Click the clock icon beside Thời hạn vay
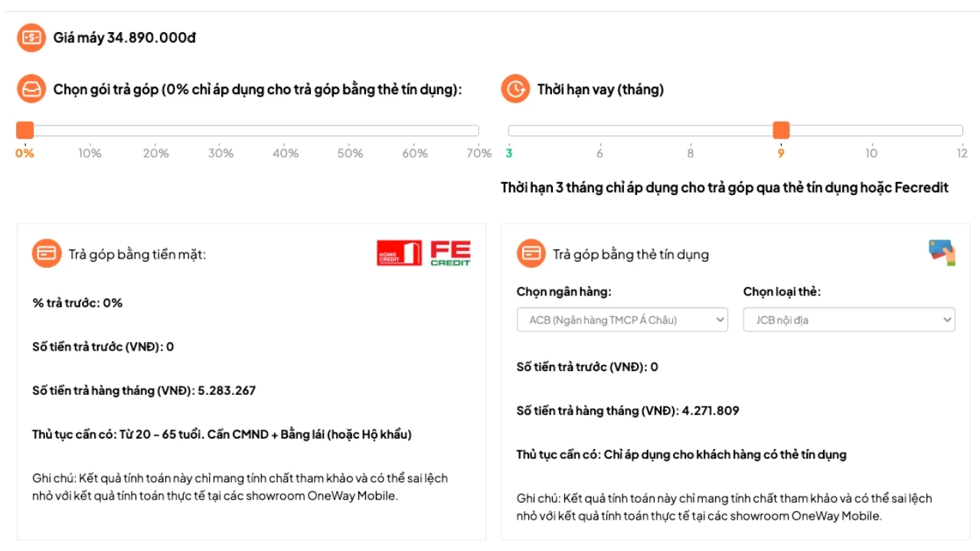Viewport: 980px width, 551px height. (x=515, y=90)
